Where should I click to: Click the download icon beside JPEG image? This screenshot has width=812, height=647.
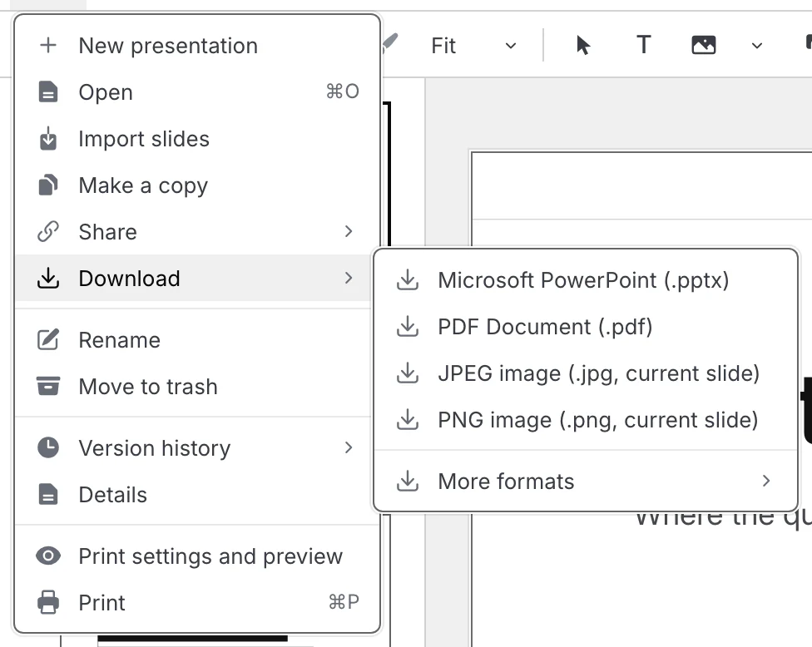pyautogui.click(x=408, y=373)
